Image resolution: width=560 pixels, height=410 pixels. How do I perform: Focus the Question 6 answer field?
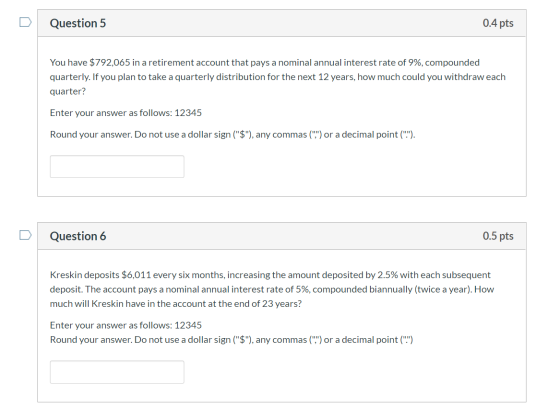click(x=117, y=372)
